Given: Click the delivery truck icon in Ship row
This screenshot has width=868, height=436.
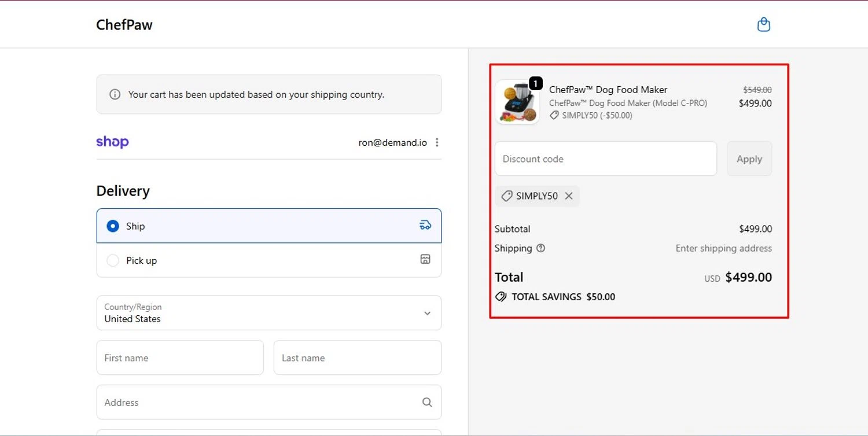Looking at the screenshot, I should click(x=425, y=226).
